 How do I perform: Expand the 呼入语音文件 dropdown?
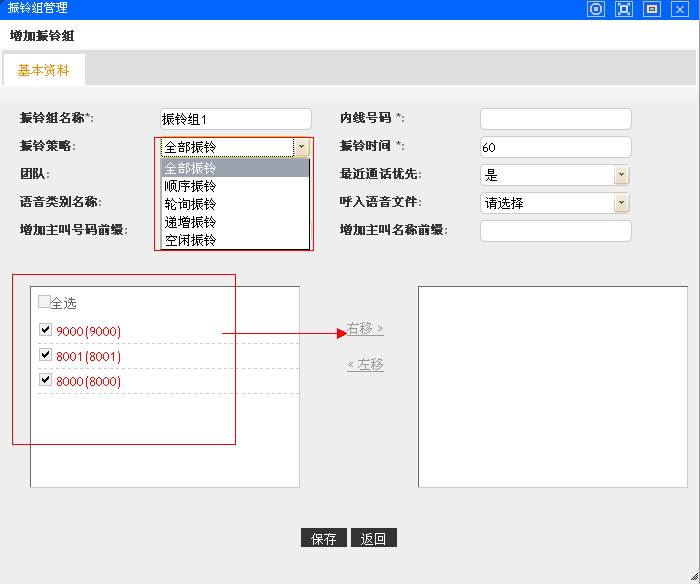(621, 203)
